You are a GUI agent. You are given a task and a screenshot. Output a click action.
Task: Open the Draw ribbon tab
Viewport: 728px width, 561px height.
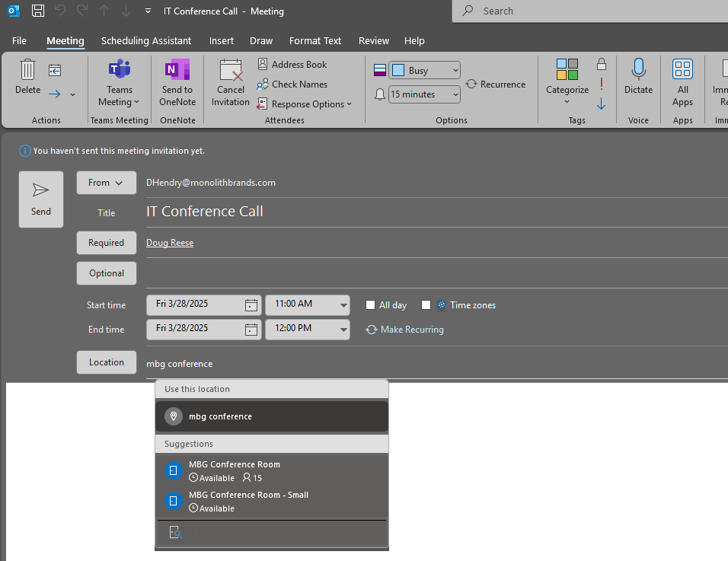click(x=261, y=41)
